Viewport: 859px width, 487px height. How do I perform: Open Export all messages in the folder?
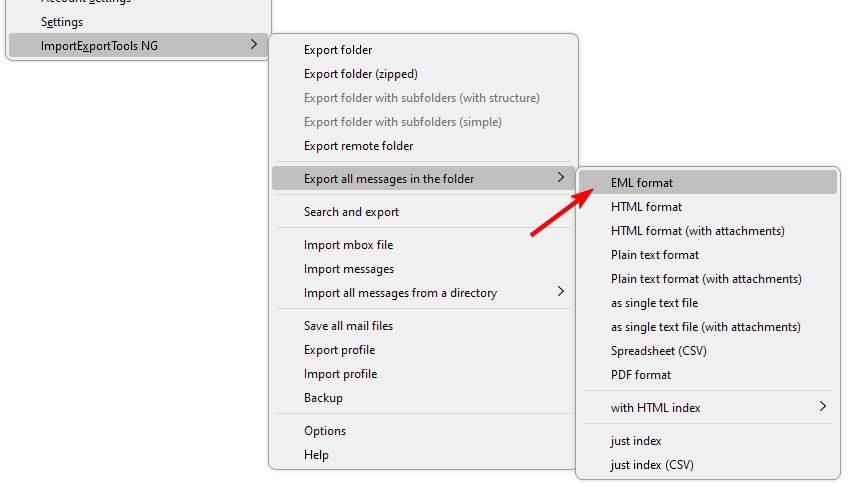(423, 179)
